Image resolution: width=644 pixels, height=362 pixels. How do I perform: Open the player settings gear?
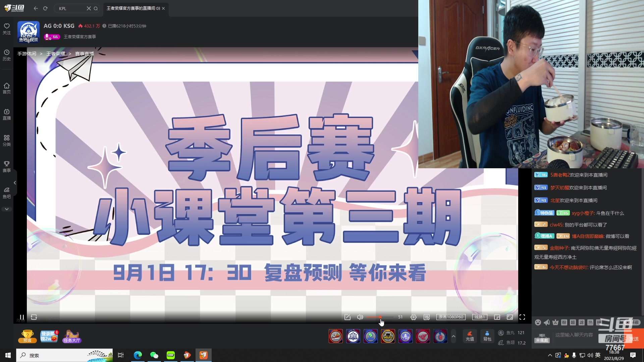coord(414,317)
